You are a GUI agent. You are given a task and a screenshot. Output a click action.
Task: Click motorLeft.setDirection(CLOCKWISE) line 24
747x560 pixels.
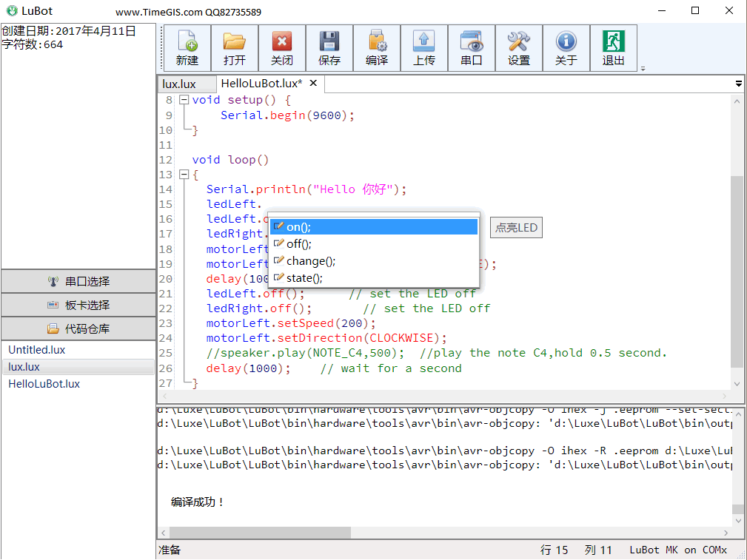pyautogui.click(x=326, y=338)
